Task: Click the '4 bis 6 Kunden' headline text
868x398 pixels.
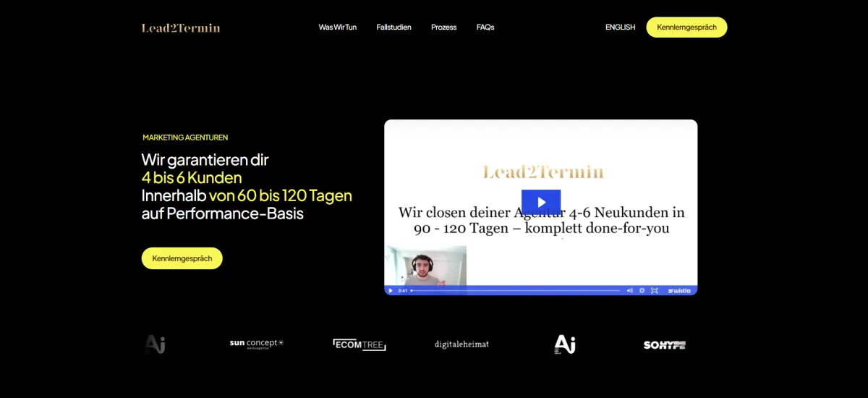Action: (192, 177)
